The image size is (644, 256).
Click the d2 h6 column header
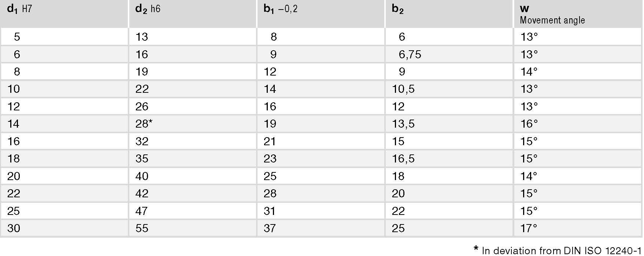click(x=192, y=14)
